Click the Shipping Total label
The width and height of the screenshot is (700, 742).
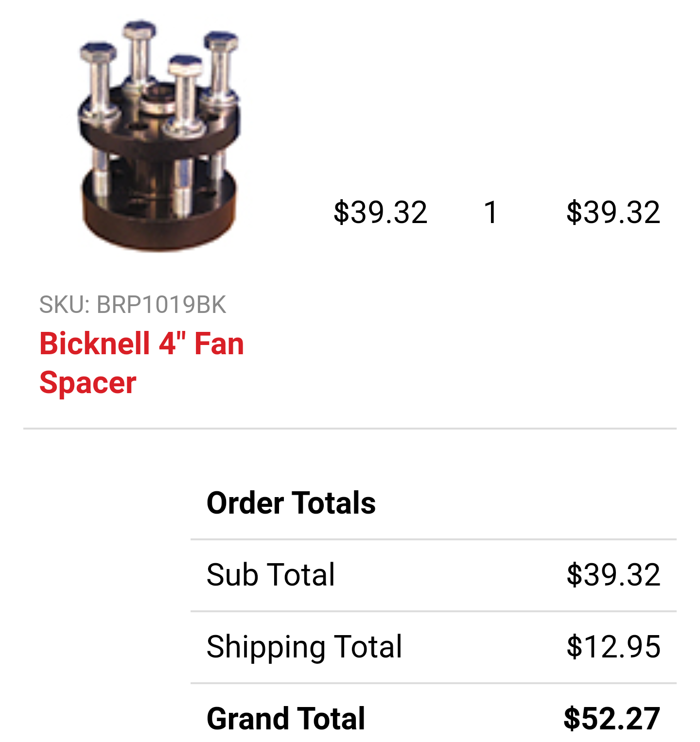[304, 646]
